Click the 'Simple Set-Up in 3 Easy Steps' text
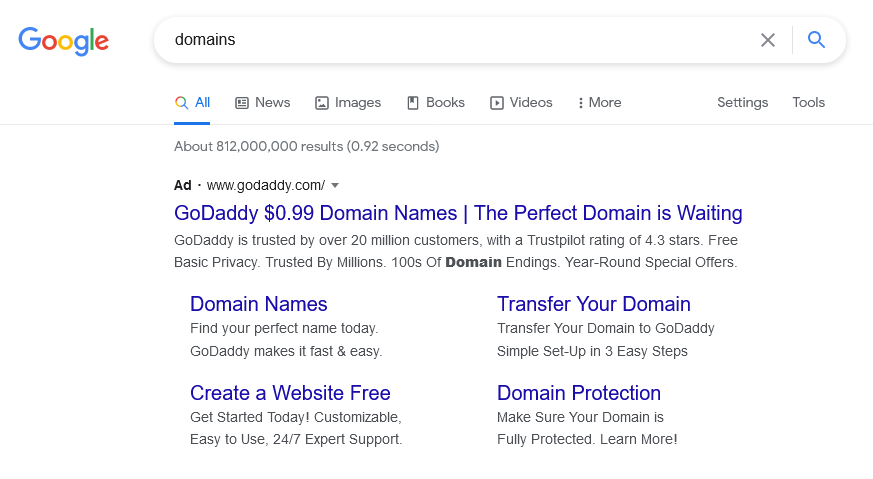 pyautogui.click(x=592, y=351)
